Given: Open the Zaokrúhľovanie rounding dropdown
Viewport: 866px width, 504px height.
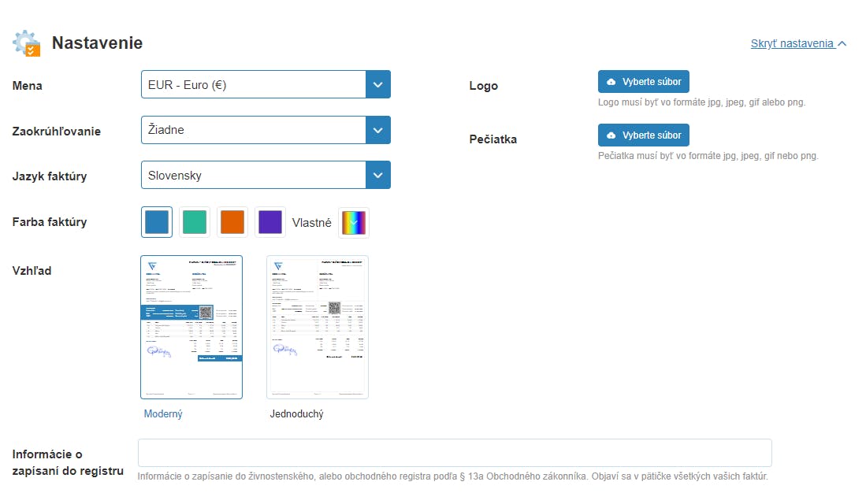Looking at the screenshot, I should point(266,130).
